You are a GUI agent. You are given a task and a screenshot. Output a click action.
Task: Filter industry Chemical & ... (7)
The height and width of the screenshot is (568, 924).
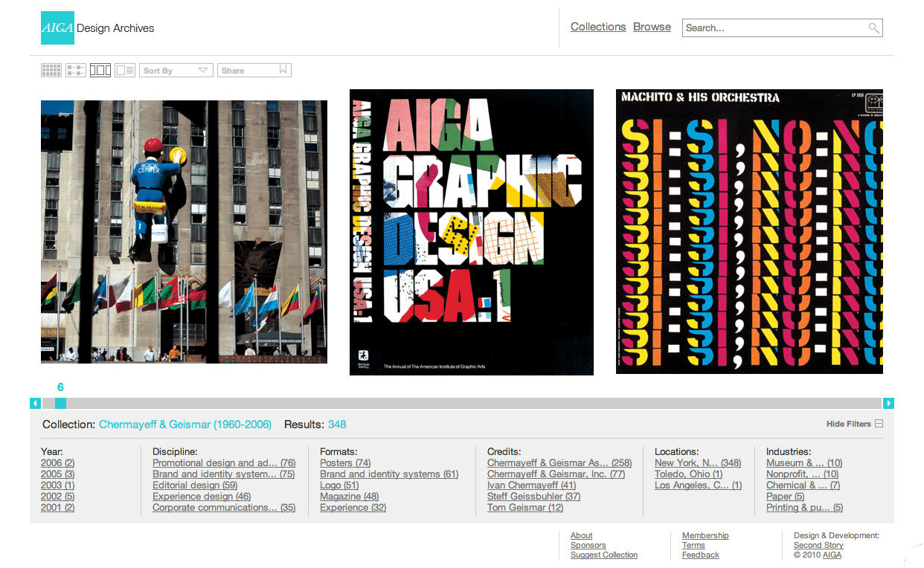(803, 485)
